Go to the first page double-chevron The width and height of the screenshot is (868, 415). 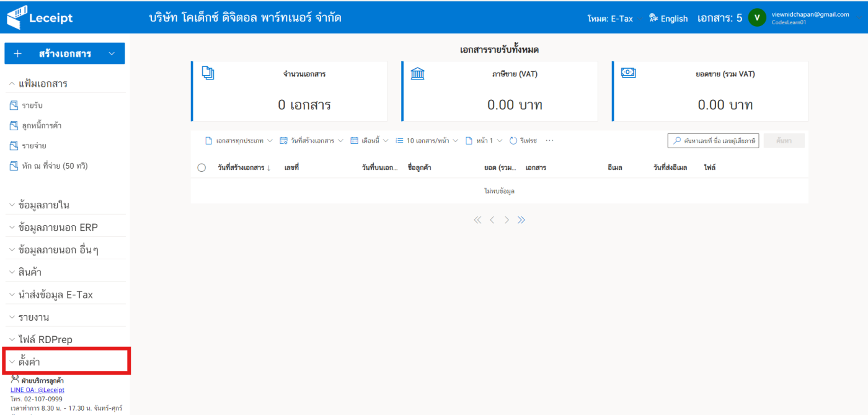click(477, 220)
